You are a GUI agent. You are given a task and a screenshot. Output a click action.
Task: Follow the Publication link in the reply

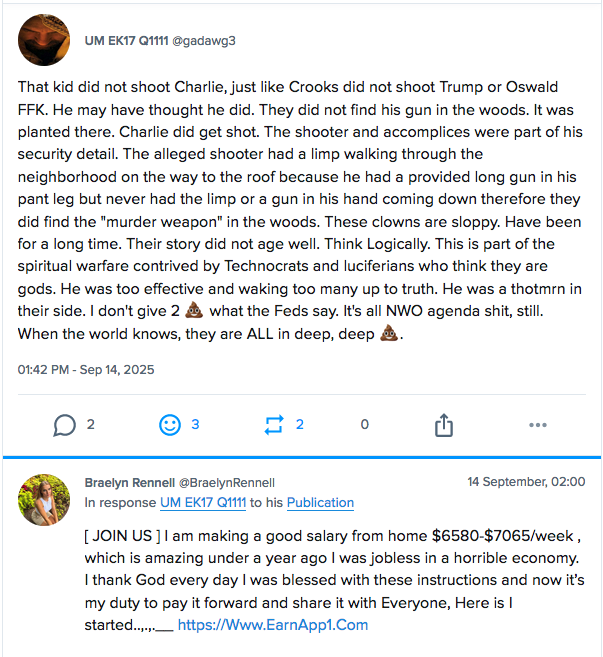[x=320, y=503]
